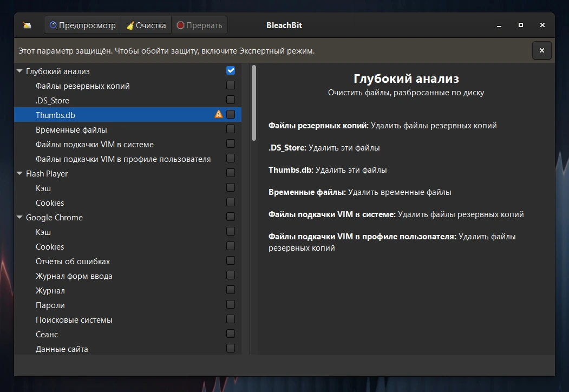569x392 pixels.
Task: Enable Файлы подкачки VIM в профиле пользователя checkbox
Action: [x=231, y=158]
